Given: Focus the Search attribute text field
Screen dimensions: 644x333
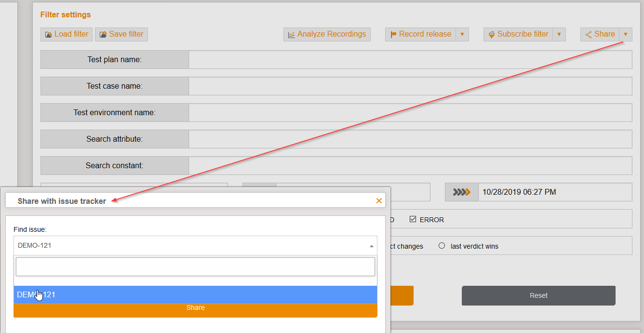Looking at the screenshot, I should tap(410, 139).
